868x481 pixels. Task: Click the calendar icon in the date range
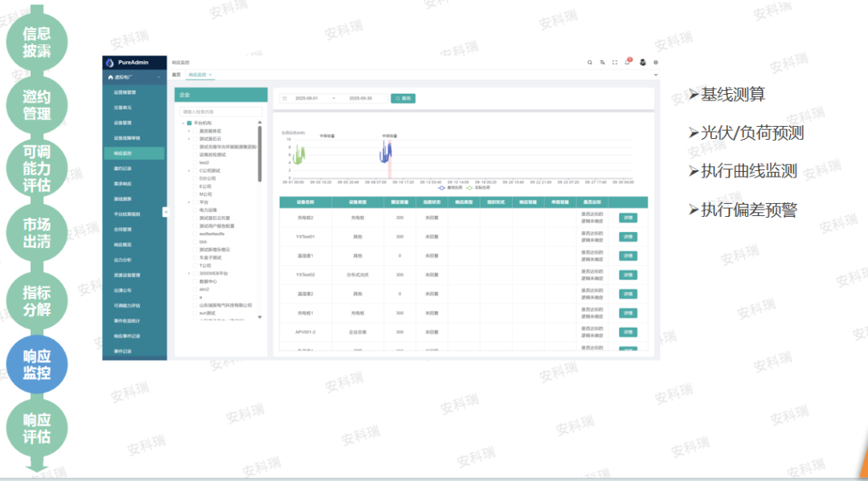(x=285, y=99)
